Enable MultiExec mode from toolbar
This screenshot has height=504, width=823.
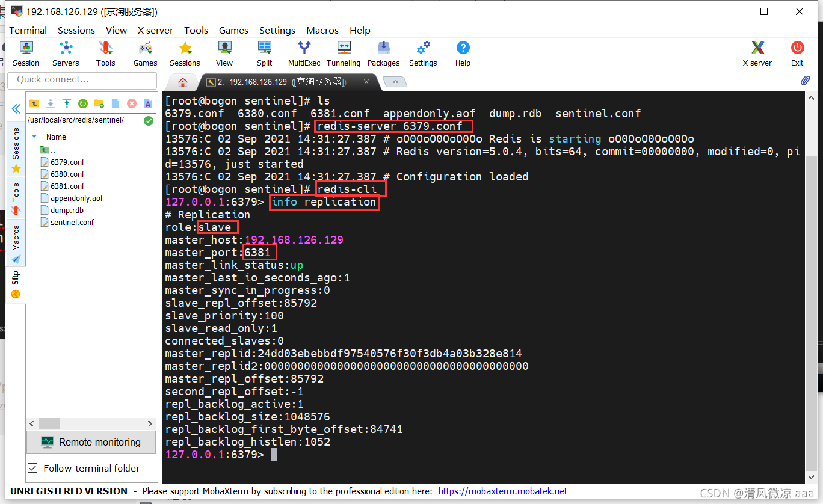[x=304, y=54]
